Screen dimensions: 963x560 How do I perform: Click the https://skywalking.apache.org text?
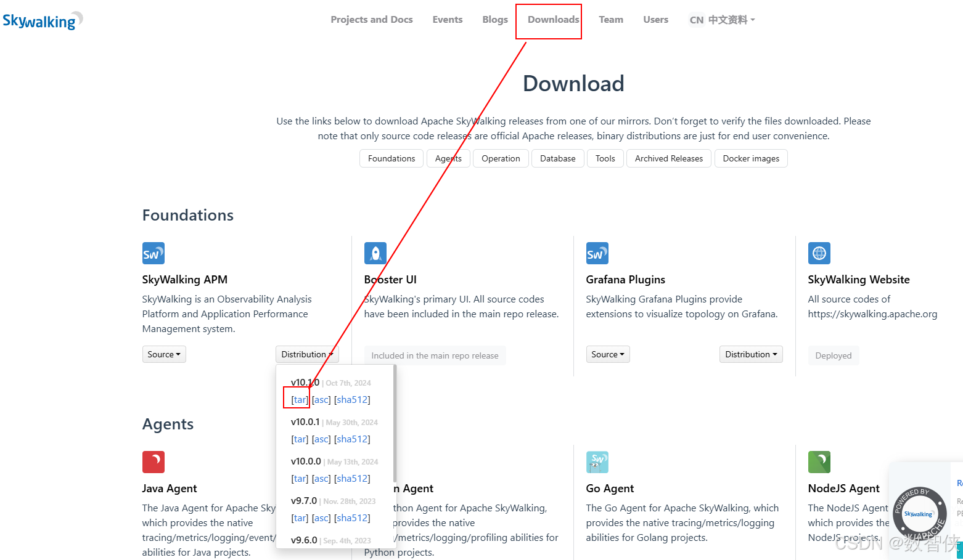(x=872, y=314)
